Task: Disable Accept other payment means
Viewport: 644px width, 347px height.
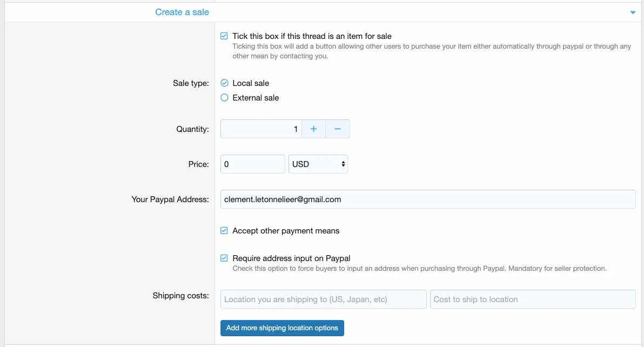Action: (224, 231)
